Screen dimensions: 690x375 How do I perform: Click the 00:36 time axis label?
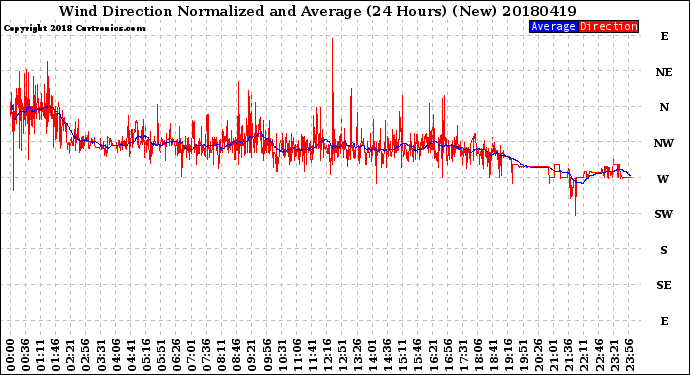25,355
